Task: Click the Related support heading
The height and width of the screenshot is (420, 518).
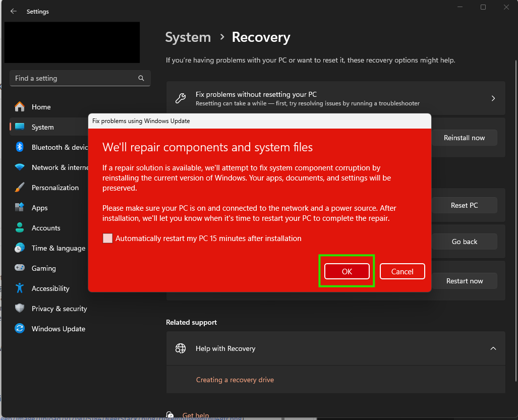Action: tap(191, 322)
